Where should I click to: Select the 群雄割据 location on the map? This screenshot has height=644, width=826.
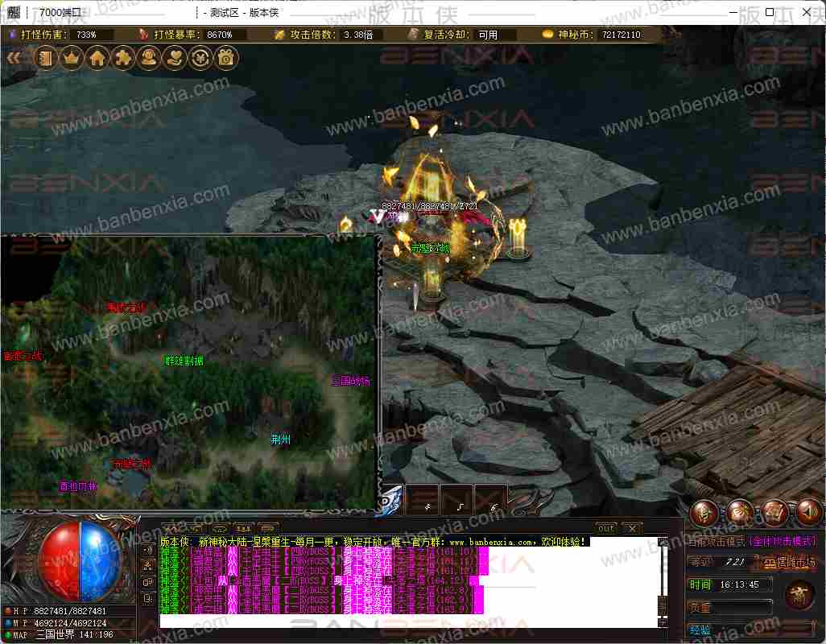pyautogui.click(x=184, y=361)
